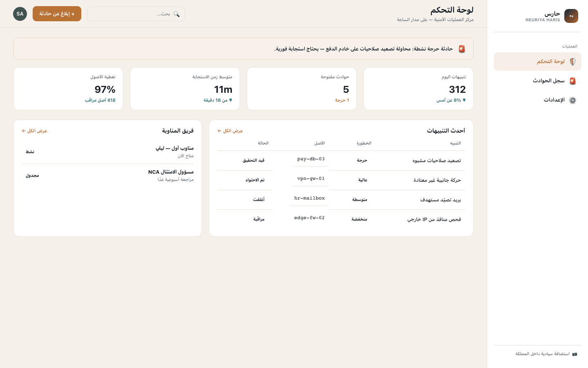The width and height of the screenshot is (588, 368).
Task: Select الإعدادات menu item
Action: [x=537, y=100]
